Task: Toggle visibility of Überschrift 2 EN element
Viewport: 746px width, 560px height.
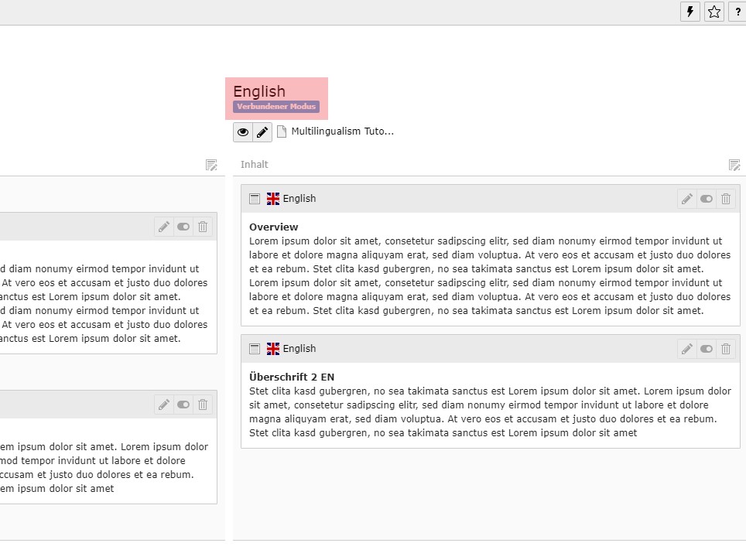Action: pos(707,349)
